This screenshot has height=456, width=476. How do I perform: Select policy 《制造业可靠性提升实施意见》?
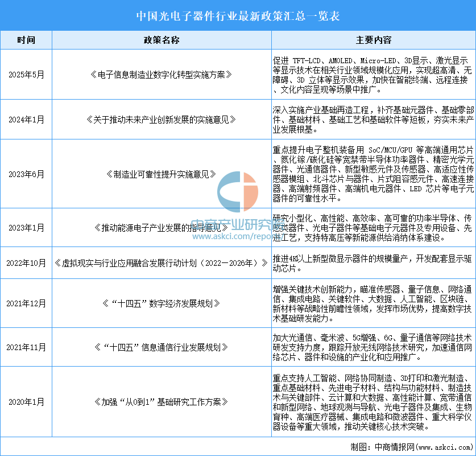tap(162, 174)
